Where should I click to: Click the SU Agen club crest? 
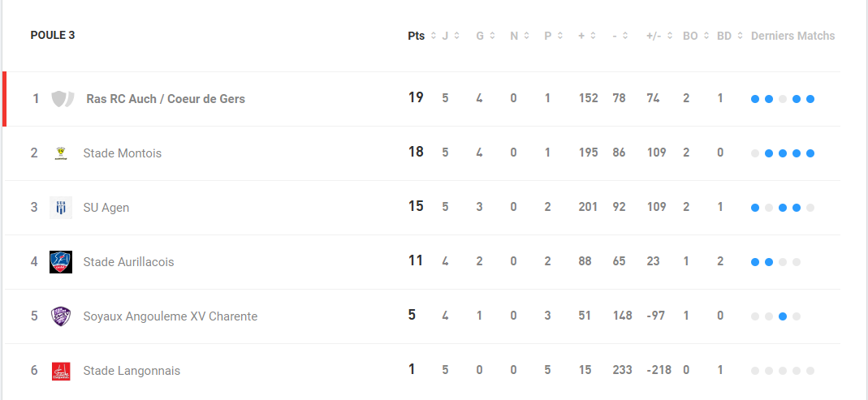61,208
